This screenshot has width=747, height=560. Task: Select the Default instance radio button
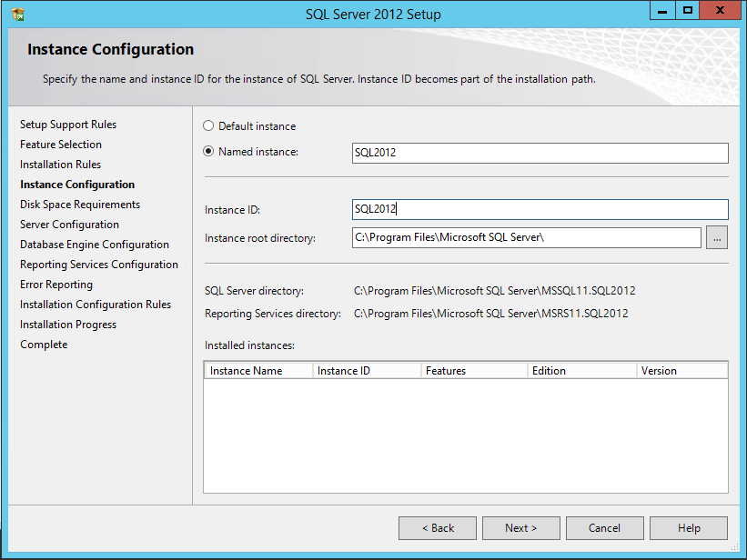pos(208,125)
